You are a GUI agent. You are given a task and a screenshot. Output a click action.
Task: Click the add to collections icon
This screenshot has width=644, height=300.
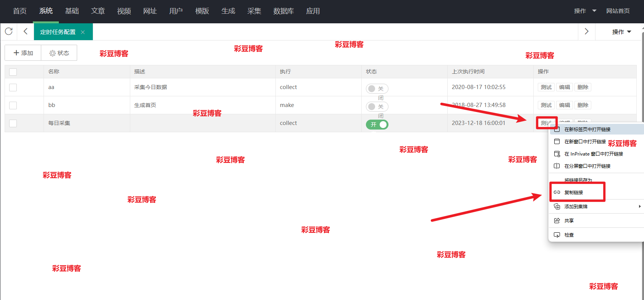557,206
